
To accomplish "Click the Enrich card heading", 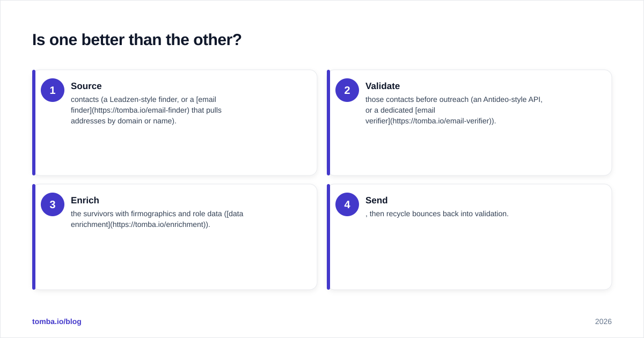I will tap(85, 200).
